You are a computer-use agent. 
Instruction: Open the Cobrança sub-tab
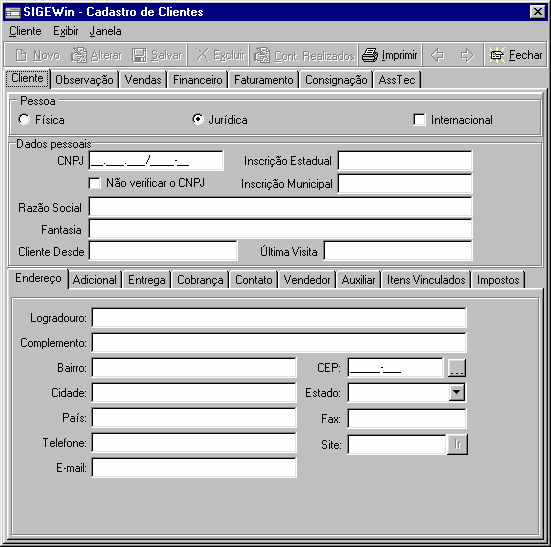200,280
